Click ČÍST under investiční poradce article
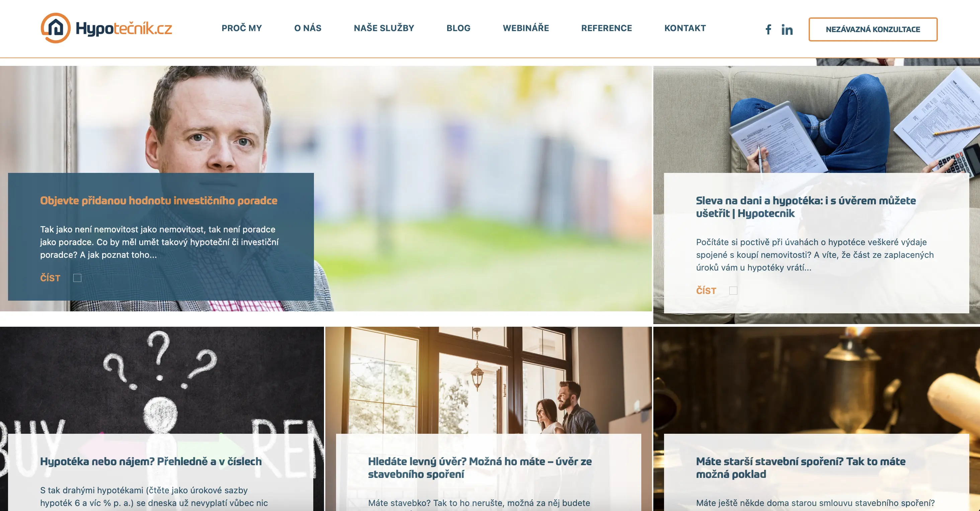Screen dimensions: 980x511 pyautogui.click(x=50, y=278)
